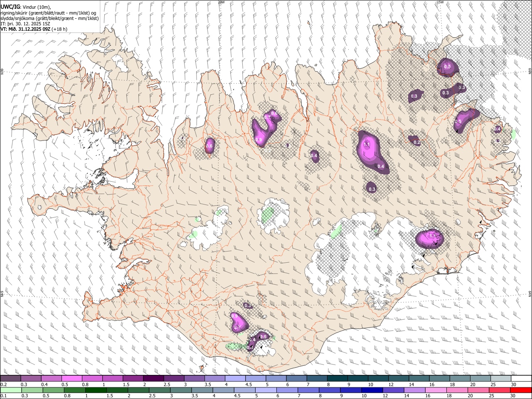532x399 pixels.
Task: Pick the light gray upper-row swatch starting at 25
Action: tap(501, 379)
